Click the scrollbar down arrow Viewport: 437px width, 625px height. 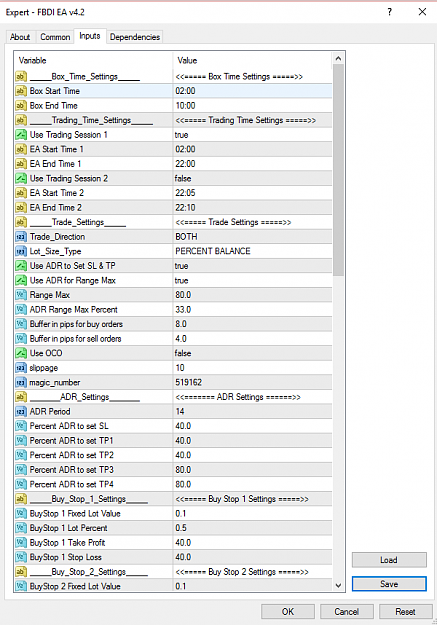point(338,585)
